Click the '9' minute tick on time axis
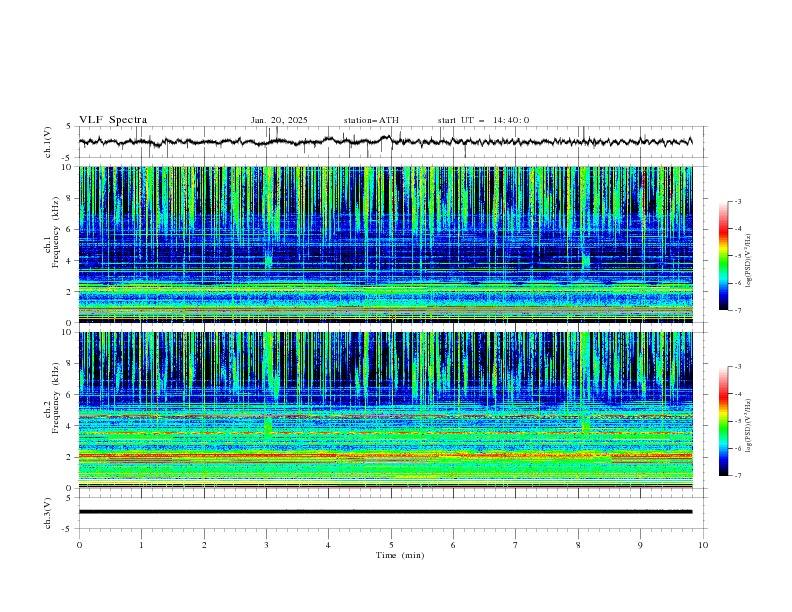This screenshot has height=612, width=792. tap(640, 545)
